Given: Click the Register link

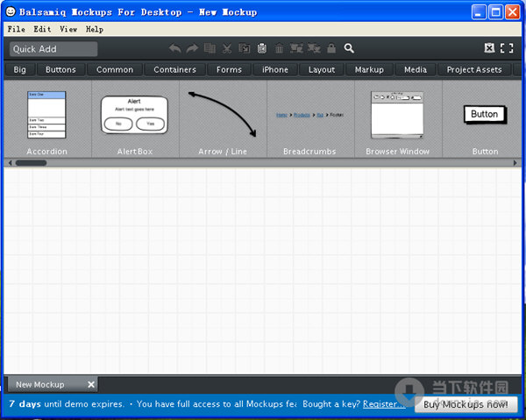Looking at the screenshot, I should click(384, 404).
